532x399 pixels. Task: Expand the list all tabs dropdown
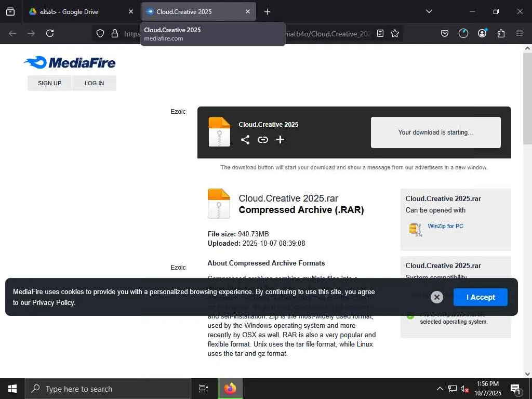429,11
